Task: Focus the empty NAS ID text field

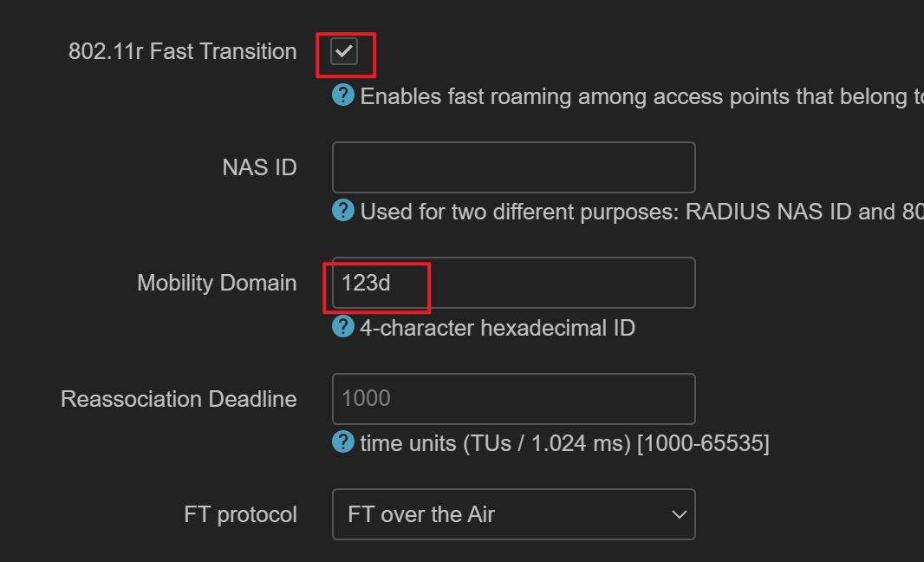Action: click(513, 167)
